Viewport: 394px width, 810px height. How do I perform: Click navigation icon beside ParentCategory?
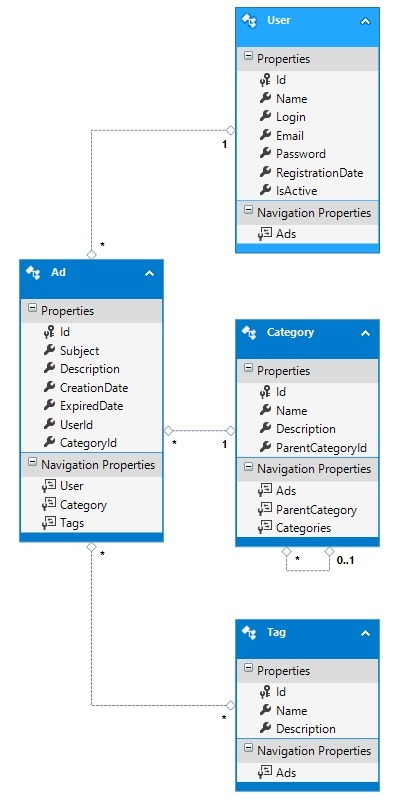pyautogui.click(x=265, y=509)
